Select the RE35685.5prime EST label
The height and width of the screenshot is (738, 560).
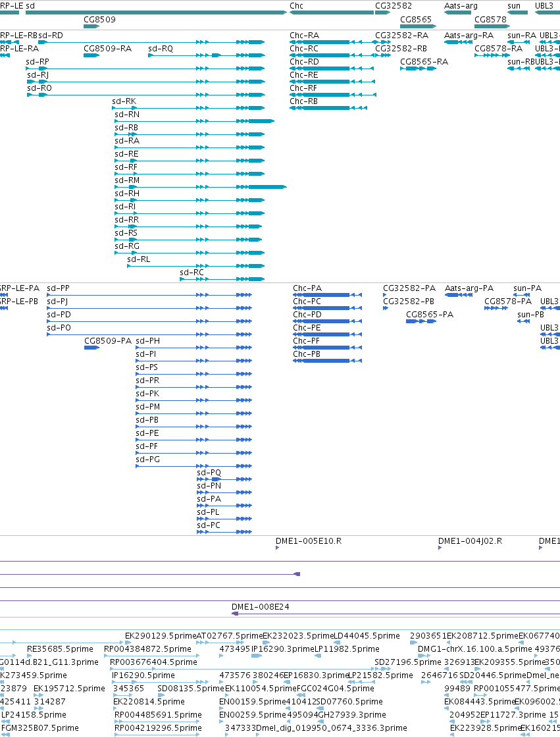click(61, 649)
